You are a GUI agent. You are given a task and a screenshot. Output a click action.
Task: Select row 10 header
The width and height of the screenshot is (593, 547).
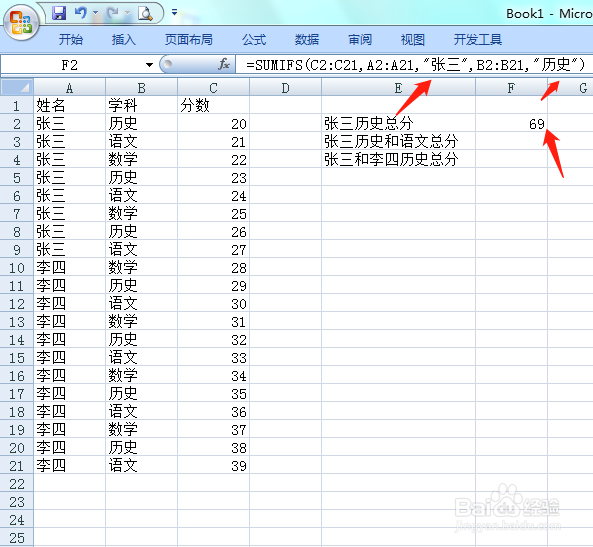pyautogui.click(x=17, y=267)
